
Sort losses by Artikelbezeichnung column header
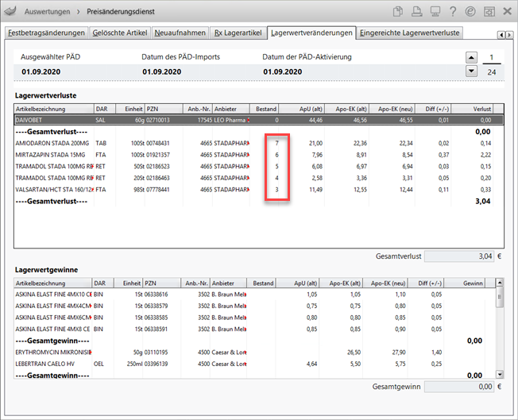tap(54, 109)
